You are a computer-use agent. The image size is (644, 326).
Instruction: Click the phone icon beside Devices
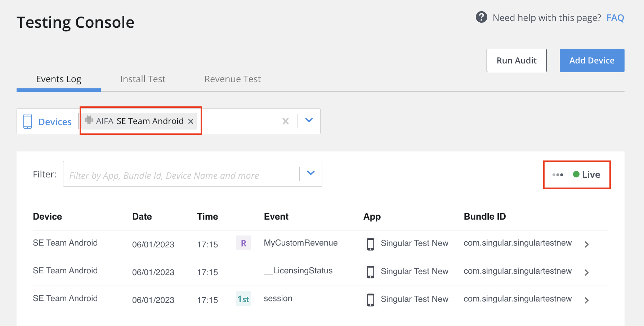click(27, 122)
